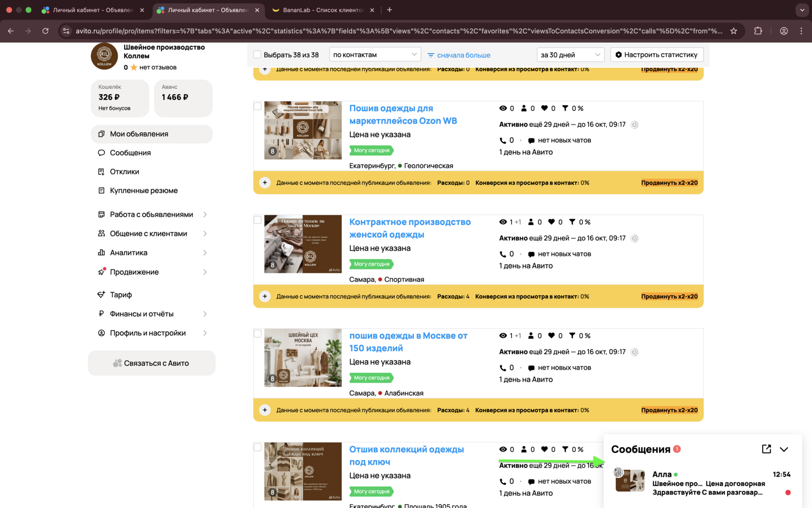Open the за 30 дней period dropdown
Image resolution: width=812 pixels, height=508 pixels.
tap(570, 55)
